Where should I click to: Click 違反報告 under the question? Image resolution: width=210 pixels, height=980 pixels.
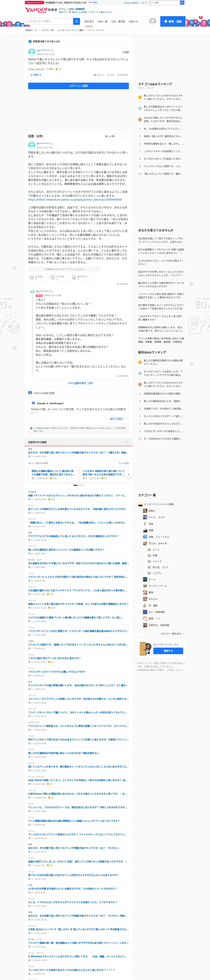pyautogui.click(x=122, y=75)
